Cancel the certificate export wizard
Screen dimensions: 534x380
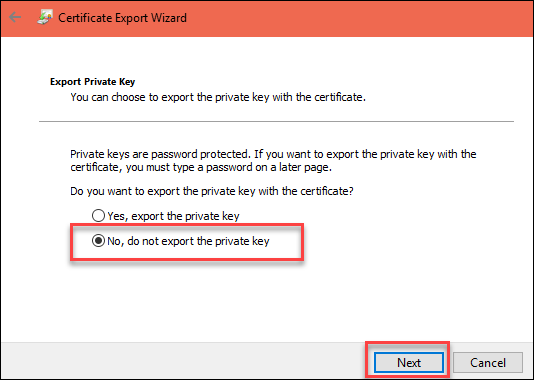pyautogui.click(x=488, y=362)
